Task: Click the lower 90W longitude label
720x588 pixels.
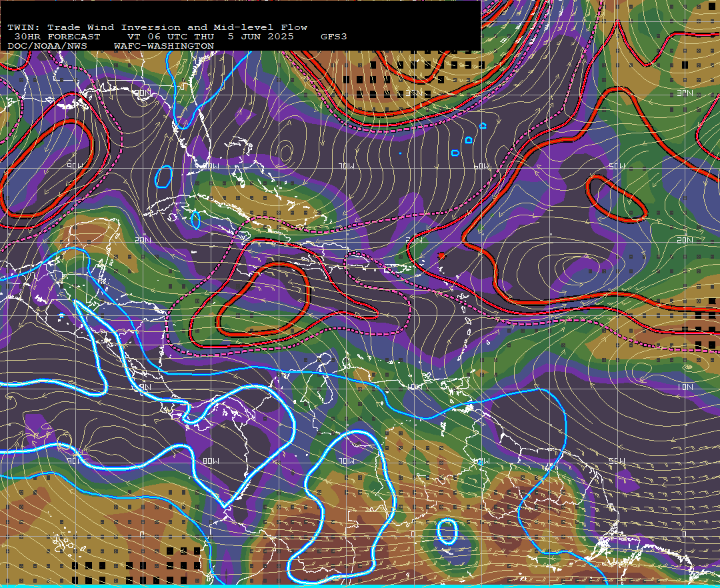Action: click(x=75, y=461)
